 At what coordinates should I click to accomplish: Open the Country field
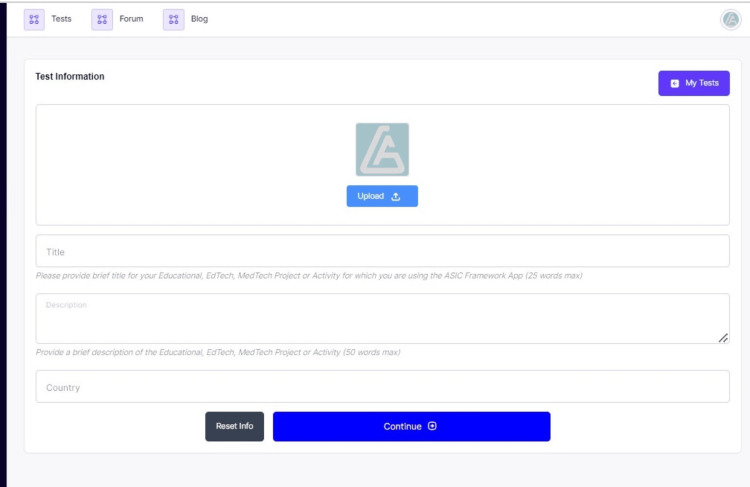point(382,387)
